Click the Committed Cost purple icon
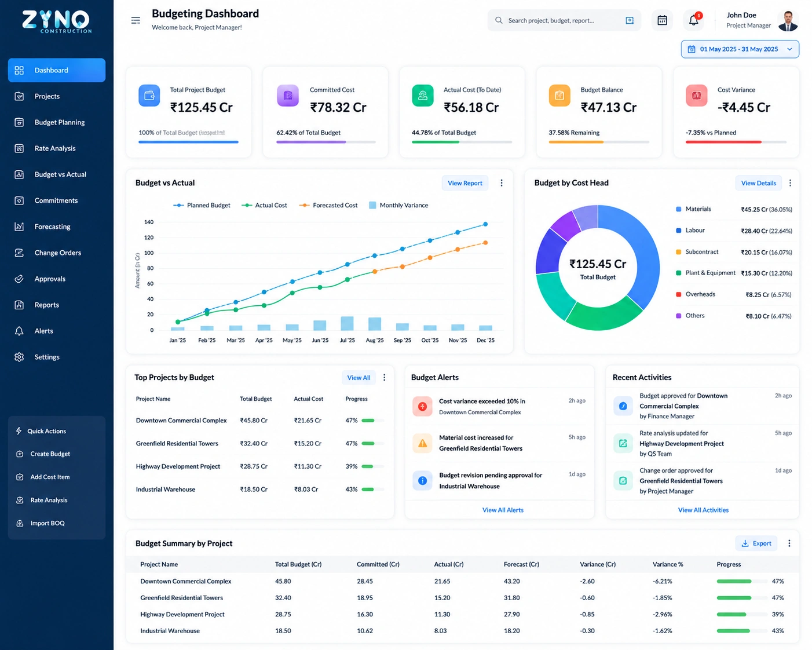 pyautogui.click(x=288, y=96)
